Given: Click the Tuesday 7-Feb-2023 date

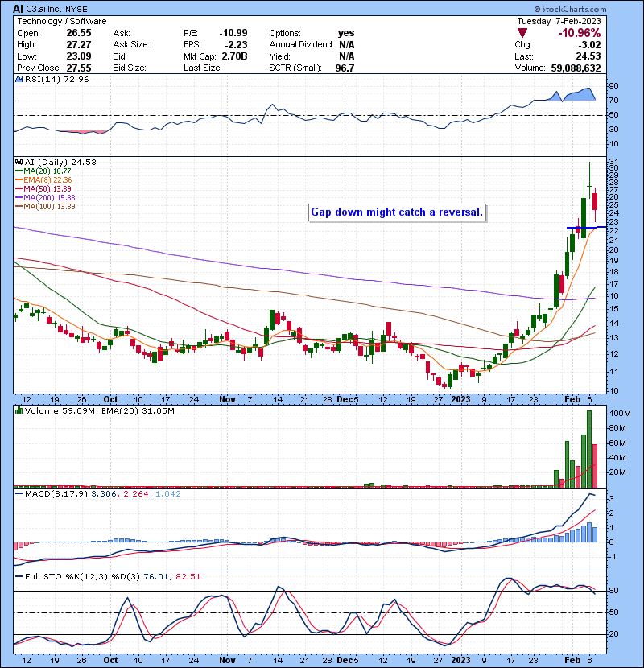Looking at the screenshot, I should tap(559, 21).
